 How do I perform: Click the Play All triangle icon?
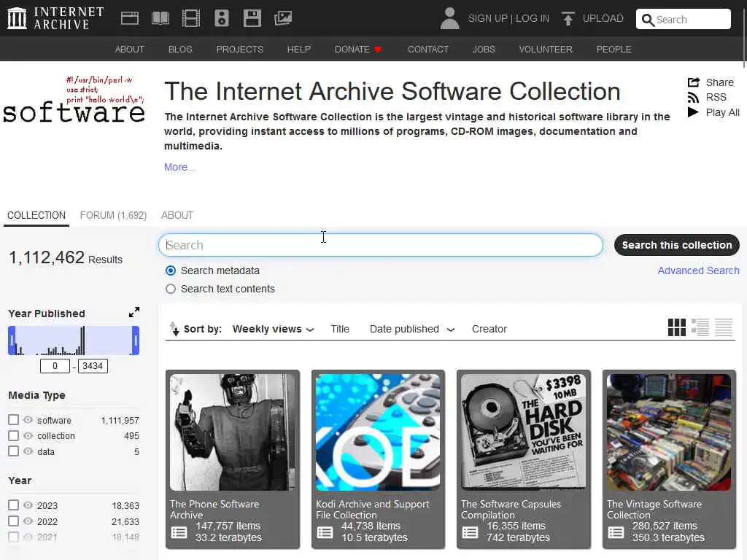pyautogui.click(x=693, y=112)
